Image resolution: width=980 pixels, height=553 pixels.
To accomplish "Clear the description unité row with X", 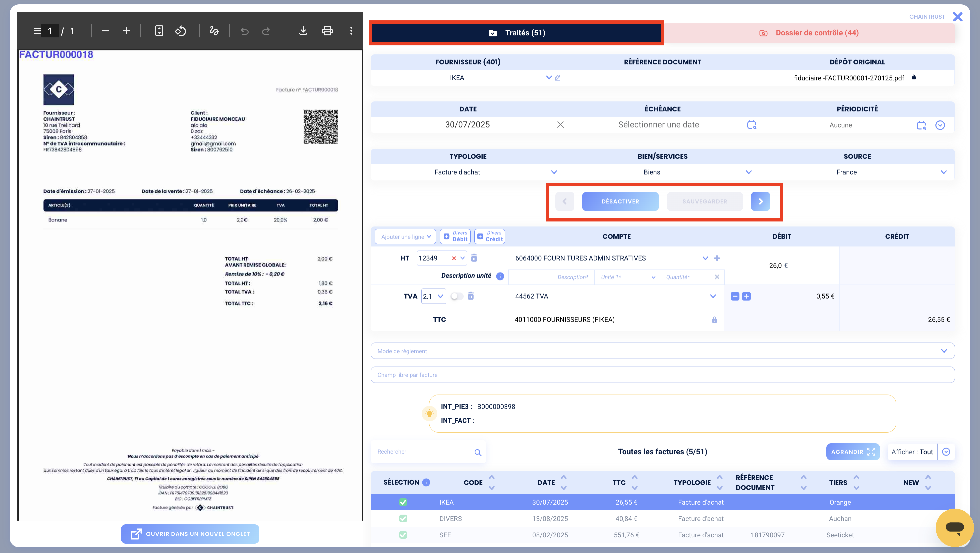I will pos(717,277).
